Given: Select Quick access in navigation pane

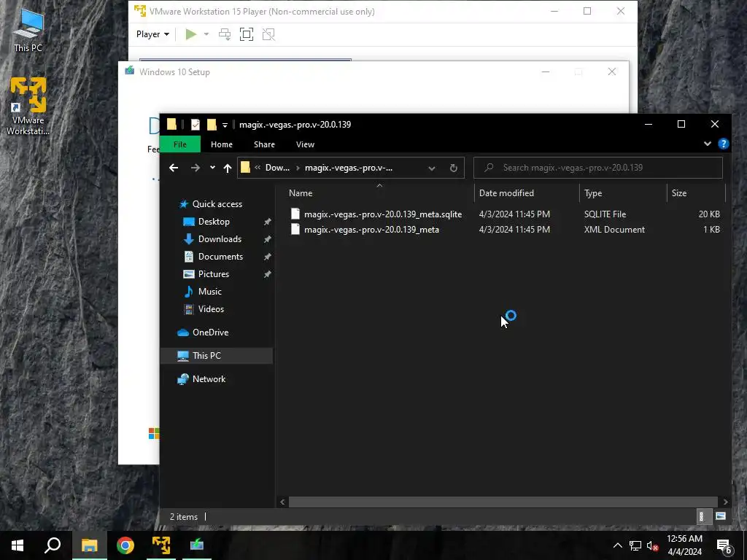Looking at the screenshot, I should click(x=217, y=204).
